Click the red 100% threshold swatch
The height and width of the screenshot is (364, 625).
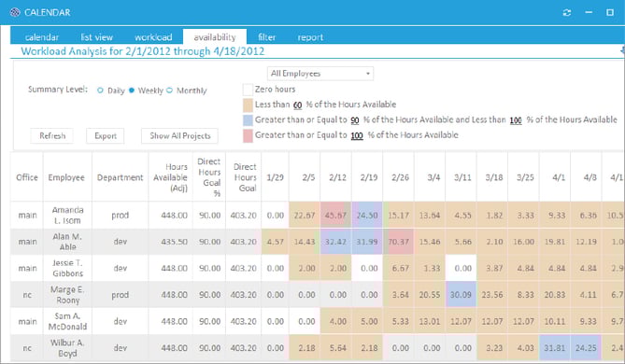(x=248, y=136)
